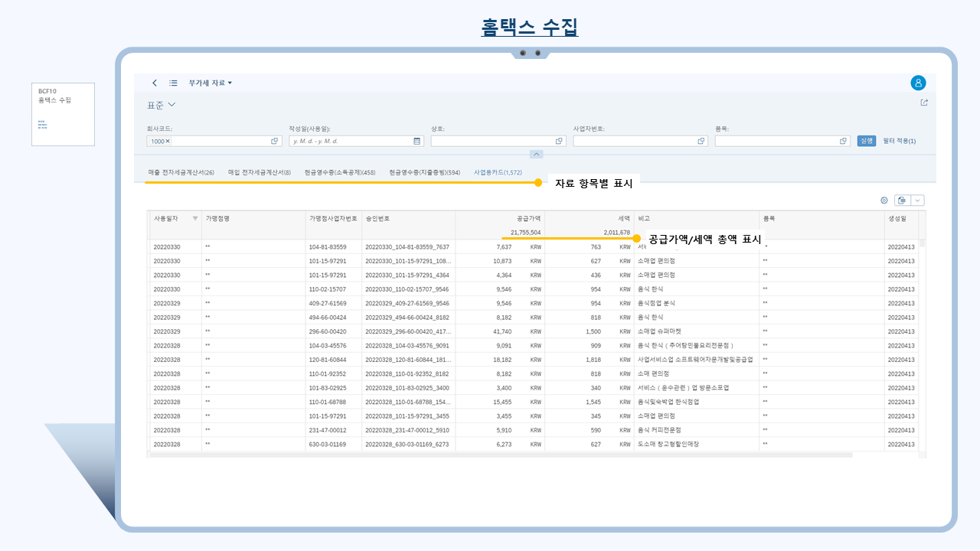Screen dimensions: 980x551
Task: Click remark 음식및숙박업 한식점업
Action: click(668, 401)
